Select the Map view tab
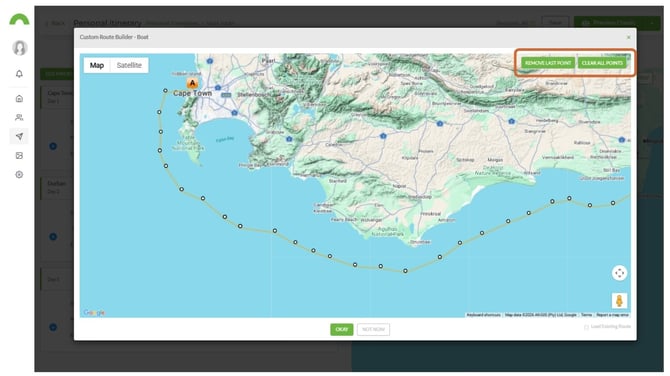Viewport: 670px width, 376px height. pyautogui.click(x=97, y=65)
